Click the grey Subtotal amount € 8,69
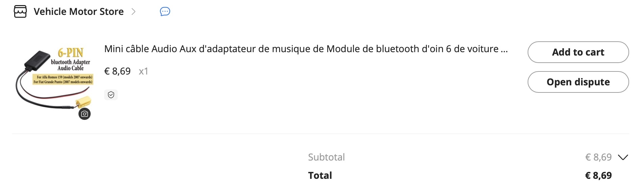The width and height of the screenshot is (644, 191). [598, 157]
